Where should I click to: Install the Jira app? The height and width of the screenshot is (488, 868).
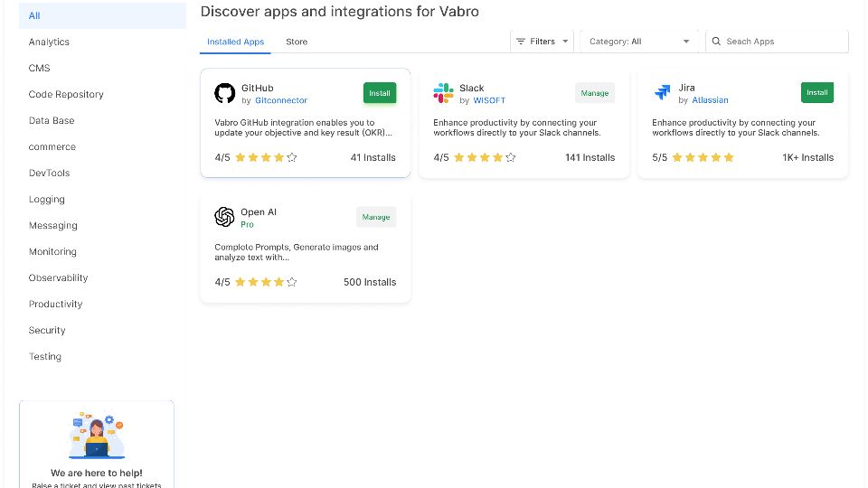pyautogui.click(x=816, y=92)
